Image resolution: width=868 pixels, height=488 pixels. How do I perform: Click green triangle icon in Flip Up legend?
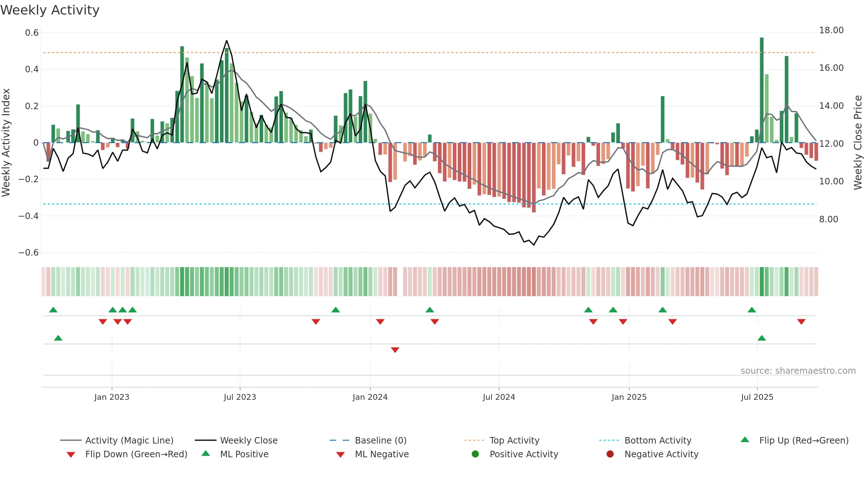point(745,440)
